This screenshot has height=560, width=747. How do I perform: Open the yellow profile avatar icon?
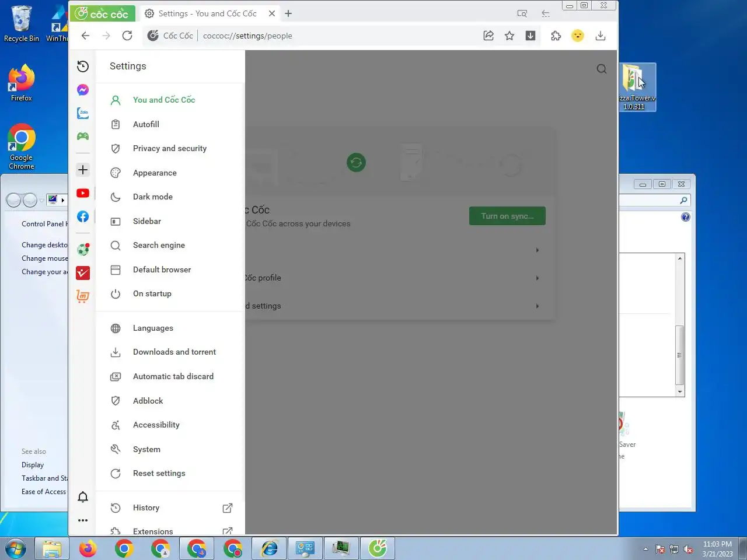(578, 36)
